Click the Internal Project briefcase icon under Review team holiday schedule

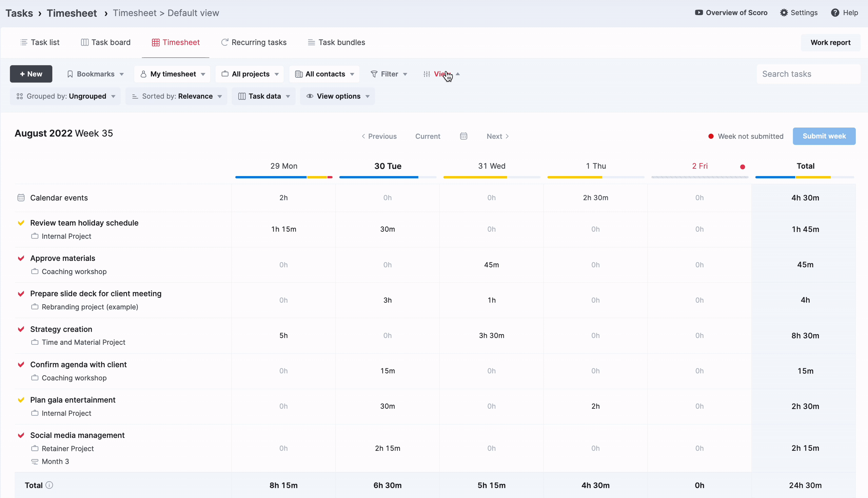pyautogui.click(x=35, y=236)
